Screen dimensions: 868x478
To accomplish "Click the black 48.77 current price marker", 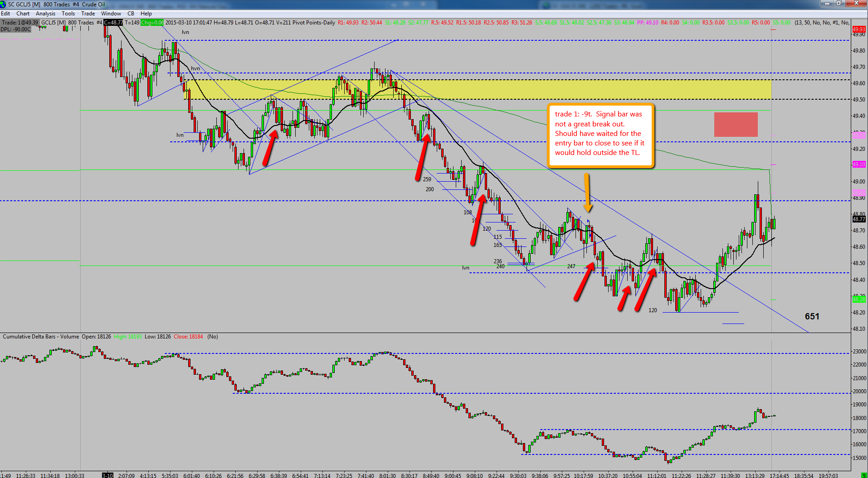I will pos(859,219).
